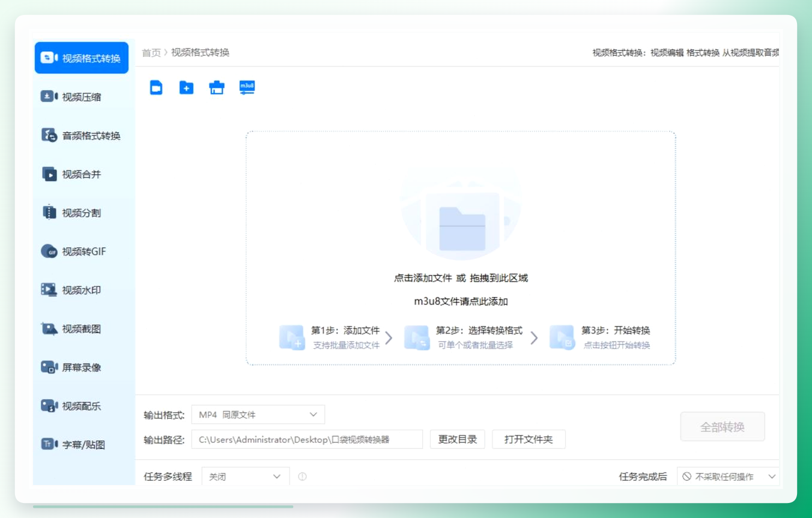The height and width of the screenshot is (518, 812).
Task: Click the text 点击添加文件 或 拖拽到此区域
Action: point(461,278)
